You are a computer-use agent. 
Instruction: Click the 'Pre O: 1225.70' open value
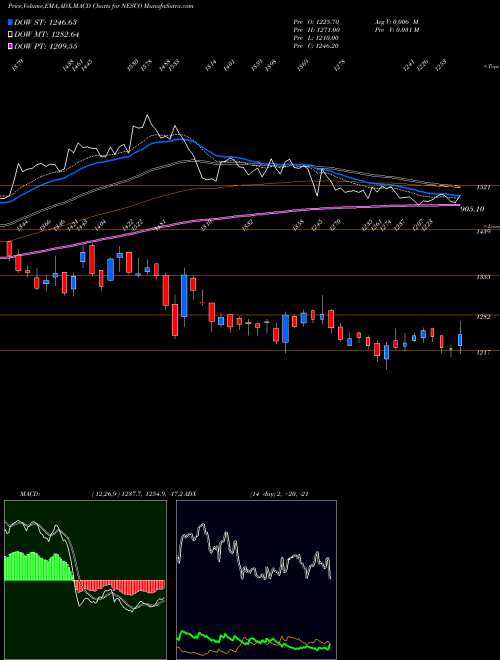click(x=317, y=21)
